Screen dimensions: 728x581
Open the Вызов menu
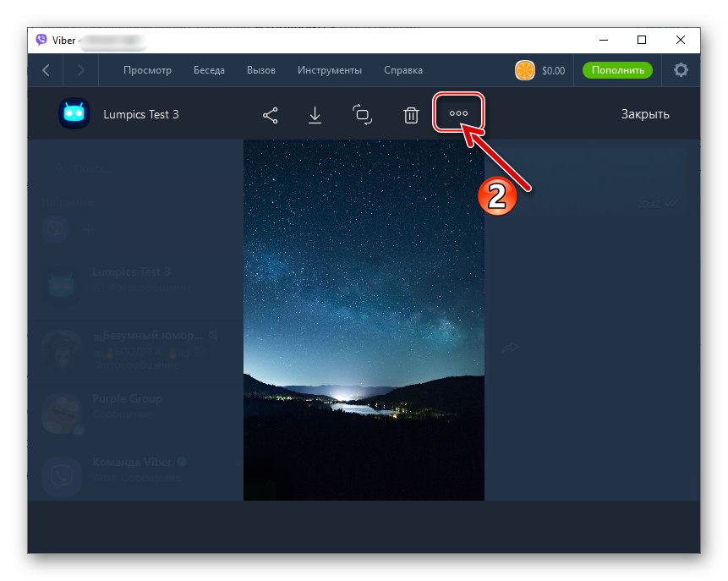click(261, 70)
